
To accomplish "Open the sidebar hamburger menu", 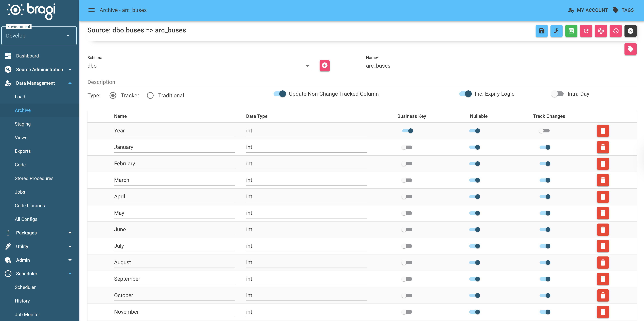I will pyautogui.click(x=91, y=10).
